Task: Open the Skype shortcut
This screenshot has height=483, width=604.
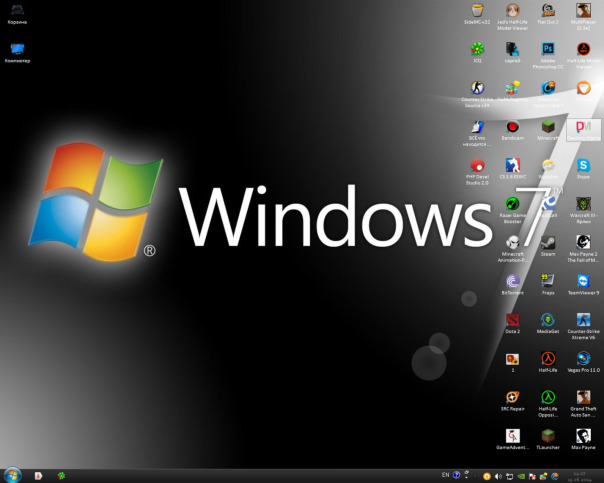Action: click(x=583, y=169)
